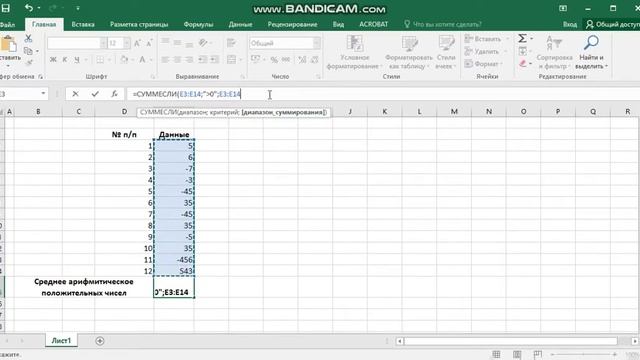Click the Cut scissors icon

[x=28, y=39]
